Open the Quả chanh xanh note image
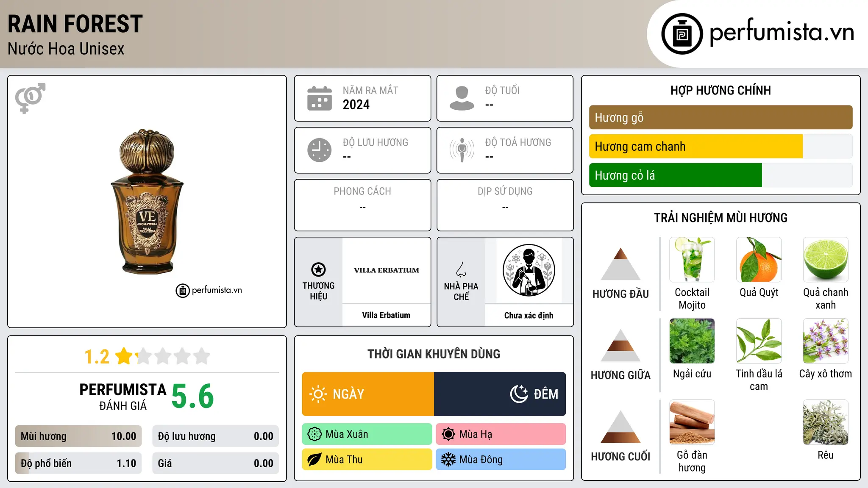The image size is (868, 488). (x=826, y=260)
